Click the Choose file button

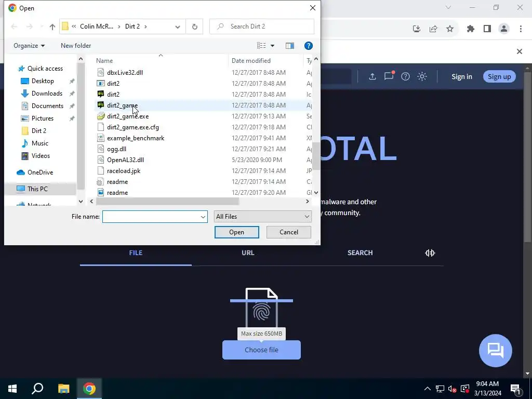coord(261,350)
